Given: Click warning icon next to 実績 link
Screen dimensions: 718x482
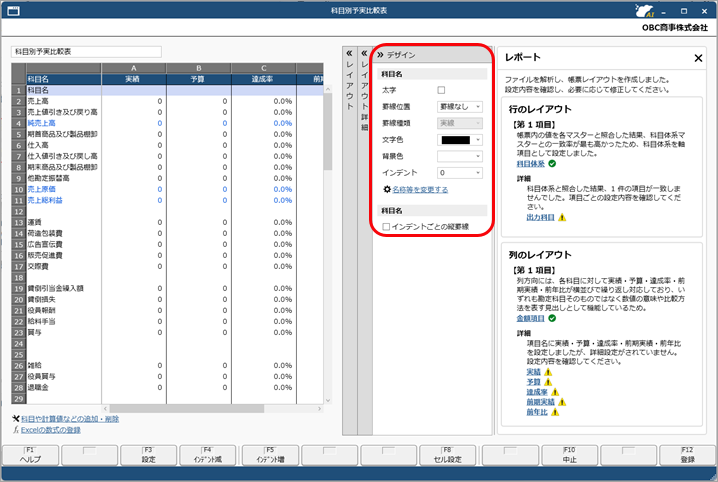Looking at the screenshot, I should click(x=548, y=372).
